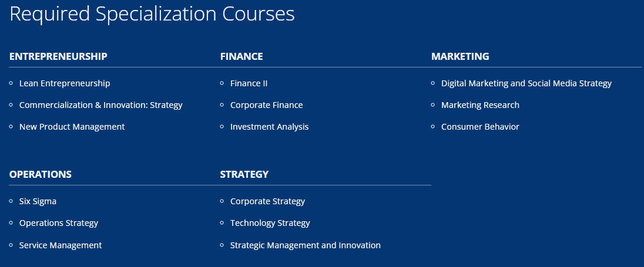Open Investment Analysis course entry
Viewport: 644px width, 267px height.
click(270, 127)
